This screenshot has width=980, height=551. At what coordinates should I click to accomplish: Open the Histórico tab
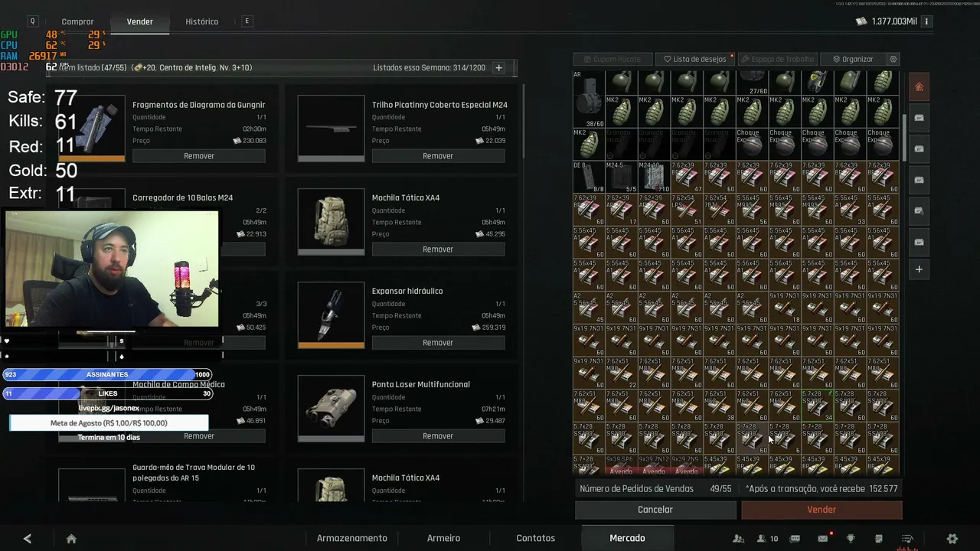pos(201,21)
